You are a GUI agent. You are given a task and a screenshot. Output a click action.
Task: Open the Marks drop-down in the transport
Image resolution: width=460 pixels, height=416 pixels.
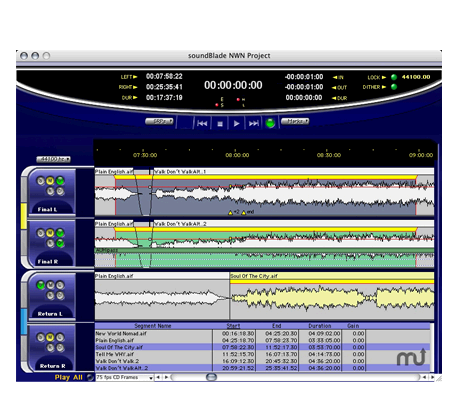click(x=295, y=121)
